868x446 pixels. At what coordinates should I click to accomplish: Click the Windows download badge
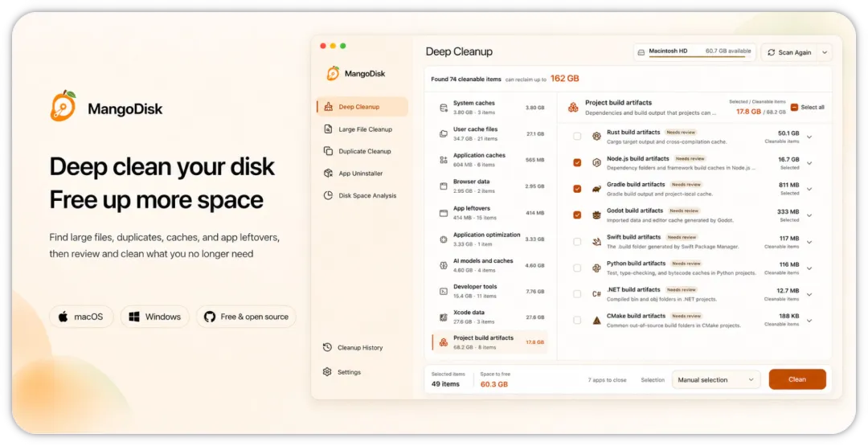[x=155, y=317]
